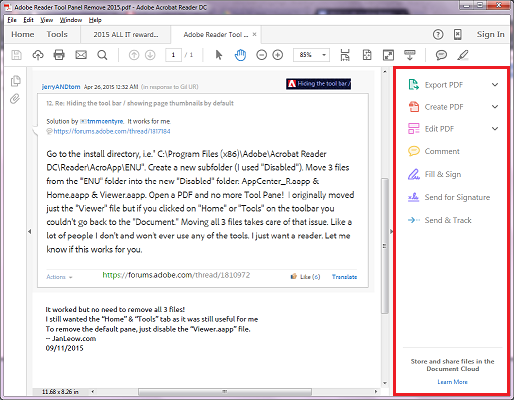Click the Translate link in the post
Image resolution: width=514 pixels, height=400 pixels.
(344, 277)
